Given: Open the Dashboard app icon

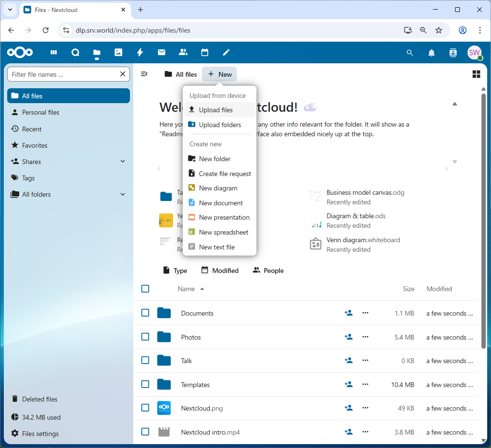Looking at the screenshot, I should click(x=54, y=52).
